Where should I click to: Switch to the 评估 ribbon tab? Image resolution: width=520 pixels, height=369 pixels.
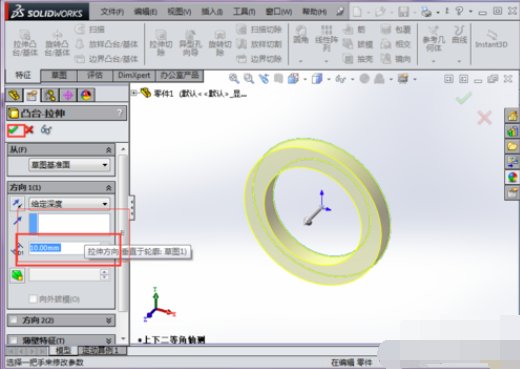click(95, 76)
